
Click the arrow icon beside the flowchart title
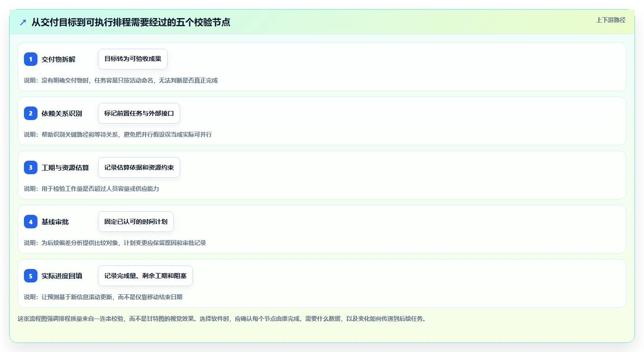pyautogui.click(x=23, y=22)
